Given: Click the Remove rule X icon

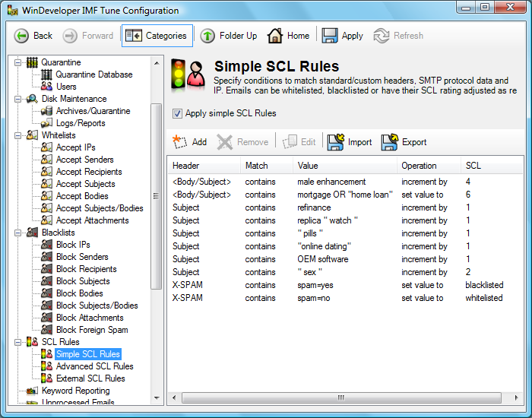Looking at the screenshot, I should [225, 142].
